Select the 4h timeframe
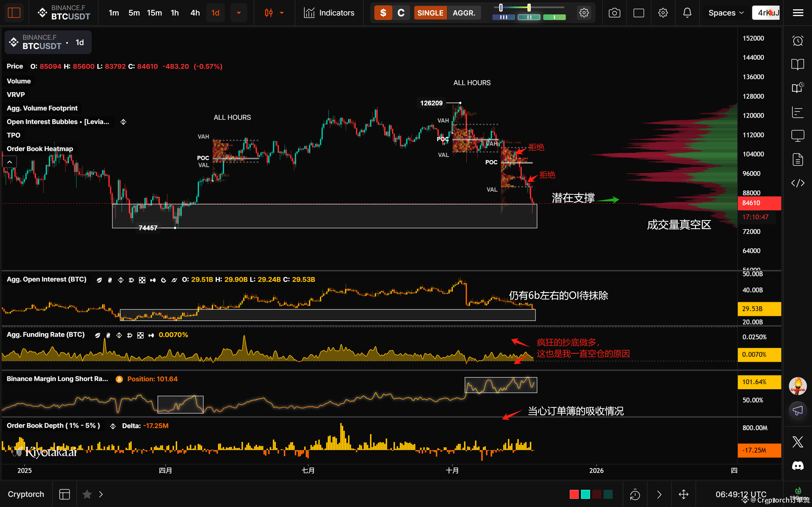This screenshot has width=812, height=507. pos(195,13)
